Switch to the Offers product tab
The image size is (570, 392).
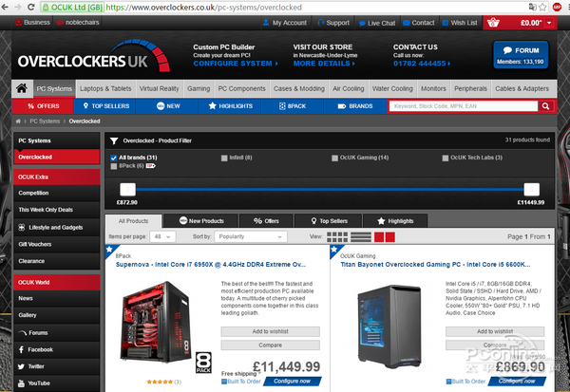266,220
